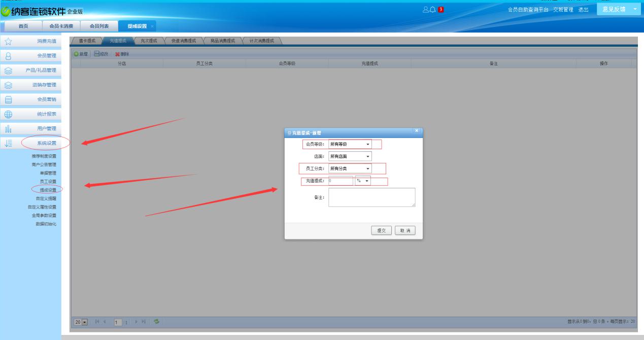Close the 充值提成-新增 dialog with X
644x340 pixels.
(417, 131)
